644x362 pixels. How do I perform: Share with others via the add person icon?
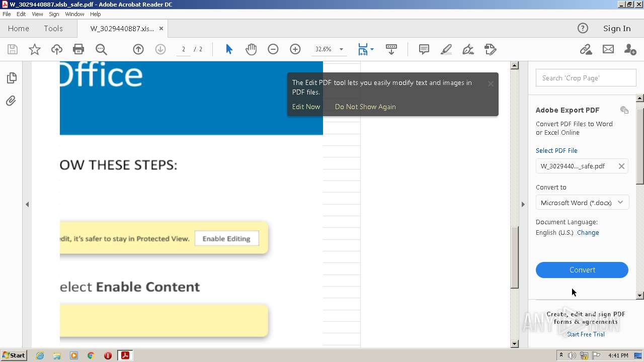pos(630,49)
